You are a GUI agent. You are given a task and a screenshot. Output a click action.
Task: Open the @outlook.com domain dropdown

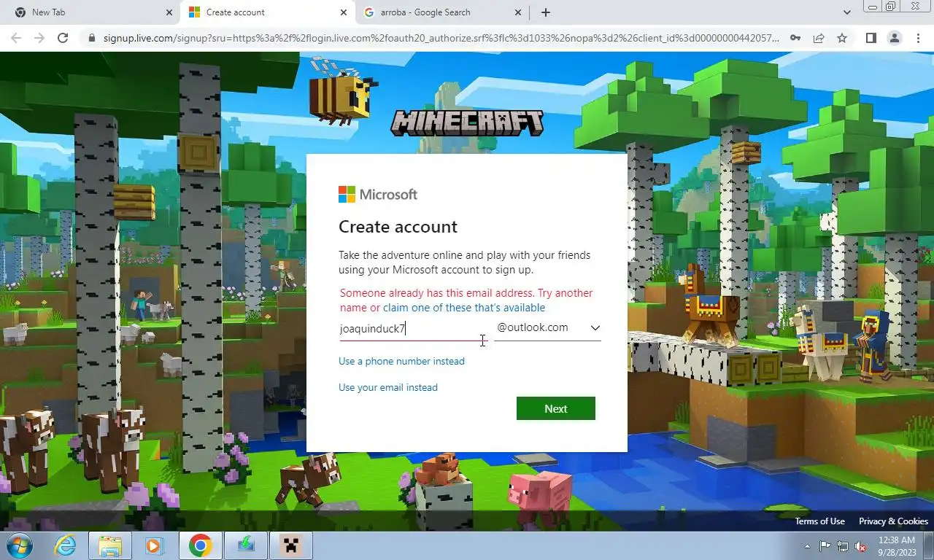(548, 327)
